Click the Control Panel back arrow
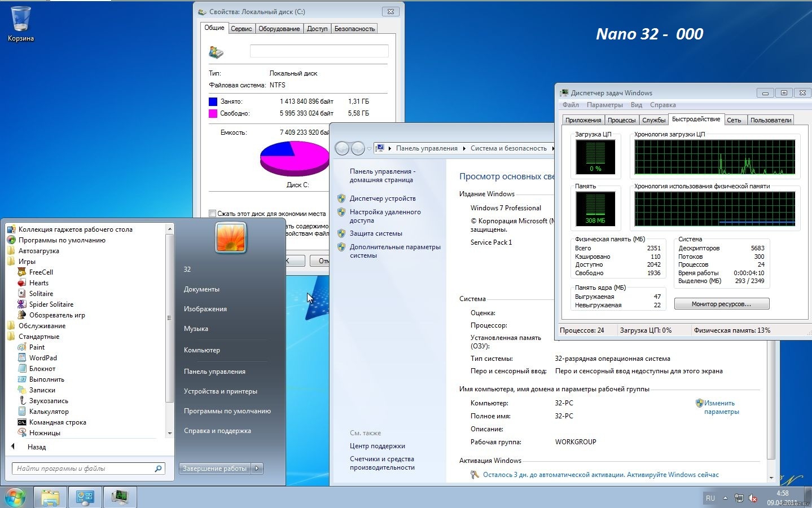 pyautogui.click(x=342, y=148)
